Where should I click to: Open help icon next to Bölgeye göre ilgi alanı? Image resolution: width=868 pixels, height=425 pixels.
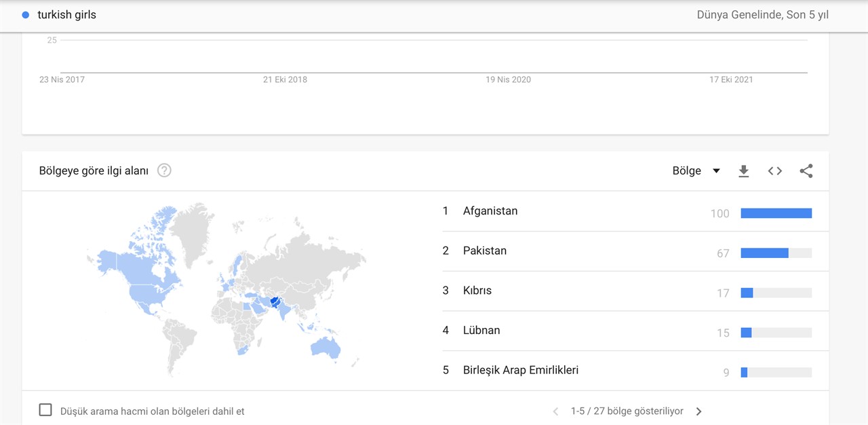[164, 170]
